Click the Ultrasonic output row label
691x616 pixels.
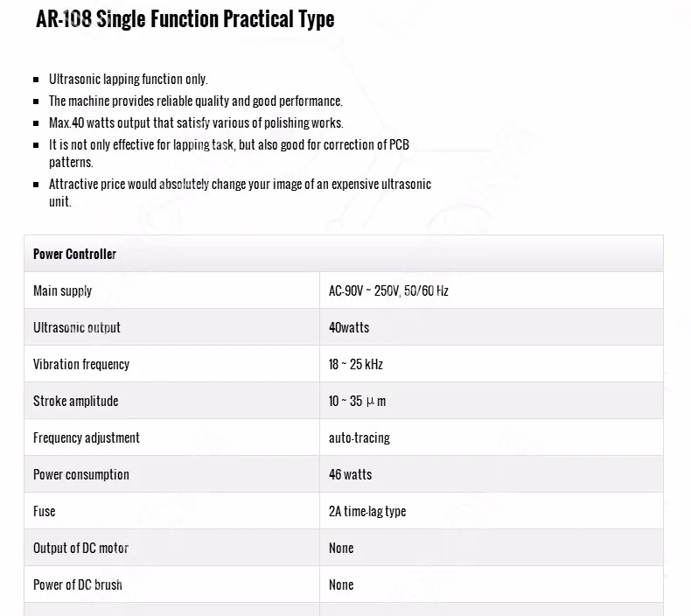pos(77,327)
